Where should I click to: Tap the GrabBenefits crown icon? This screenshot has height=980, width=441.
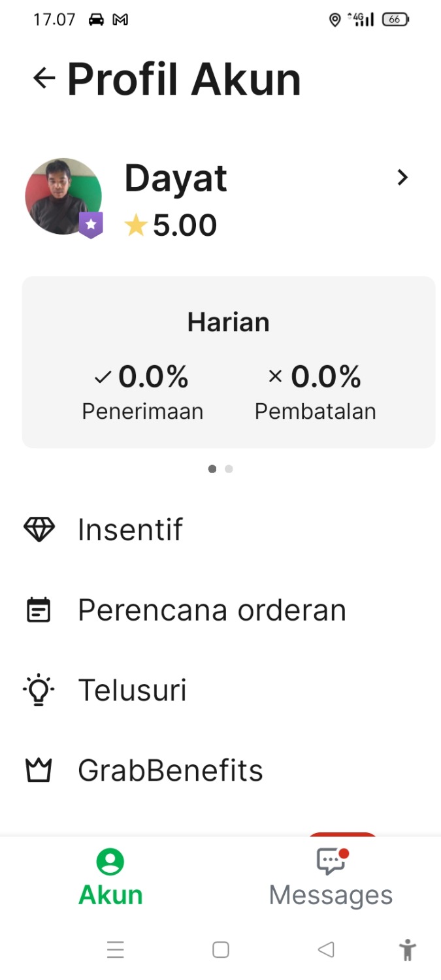click(x=39, y=771)
